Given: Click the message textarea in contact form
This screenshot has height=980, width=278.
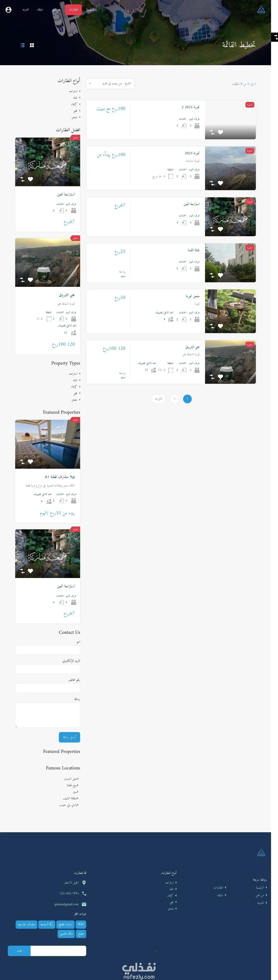Looking at the screenshot, I should 48,715.
